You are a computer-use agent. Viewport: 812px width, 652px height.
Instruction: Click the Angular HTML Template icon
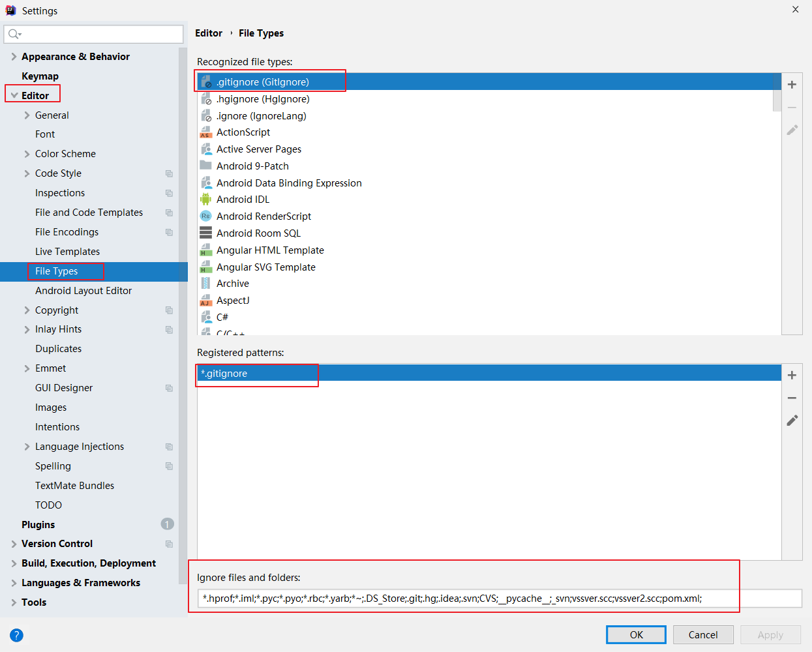205,250
